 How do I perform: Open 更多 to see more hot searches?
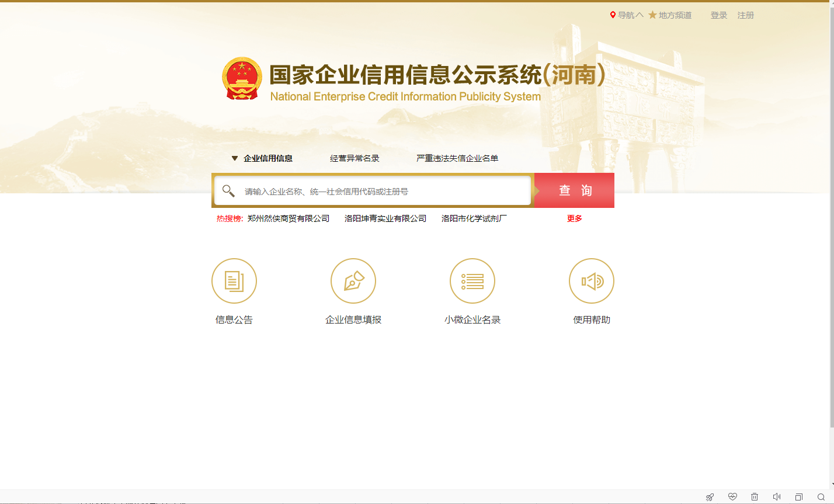point(574,218)
